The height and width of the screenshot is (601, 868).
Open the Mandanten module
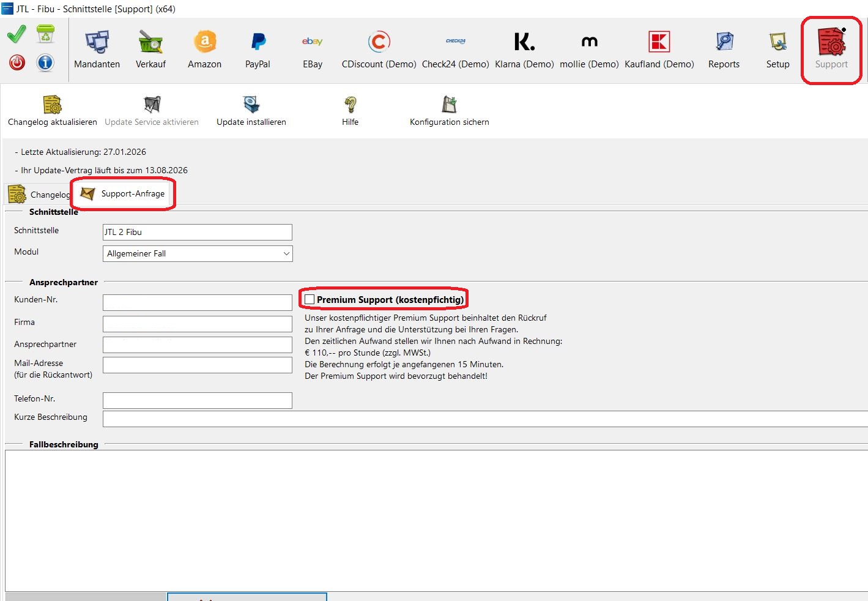point(97,49)
